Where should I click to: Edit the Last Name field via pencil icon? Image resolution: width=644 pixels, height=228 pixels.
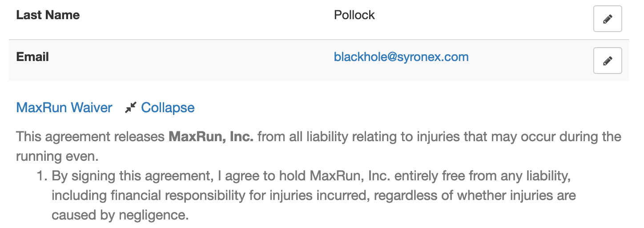(608, 19)
